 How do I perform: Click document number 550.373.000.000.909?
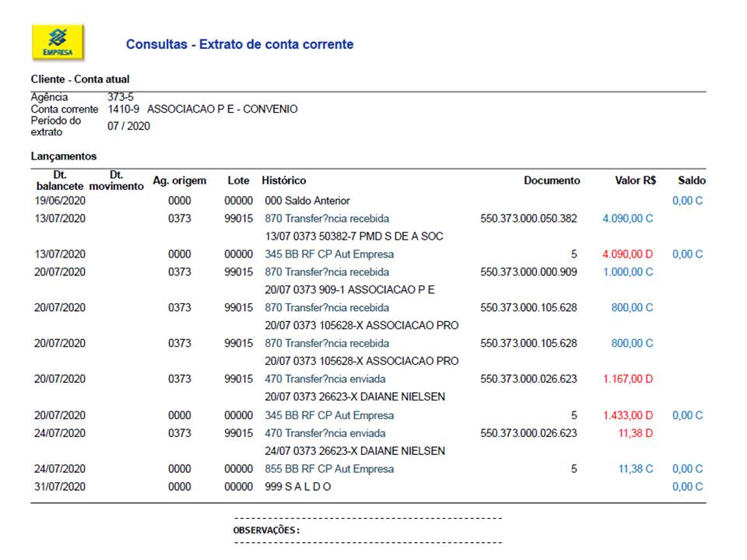529,272
